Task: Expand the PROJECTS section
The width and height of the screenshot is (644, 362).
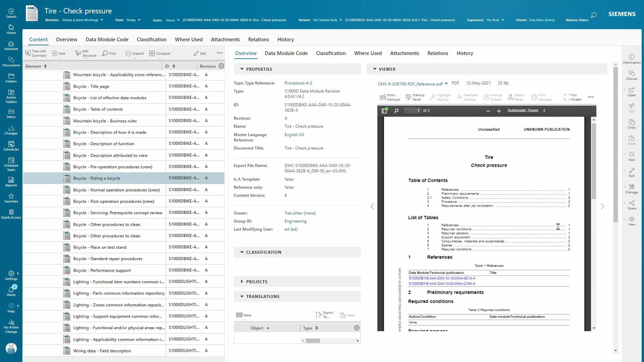Action: (242, 281)
